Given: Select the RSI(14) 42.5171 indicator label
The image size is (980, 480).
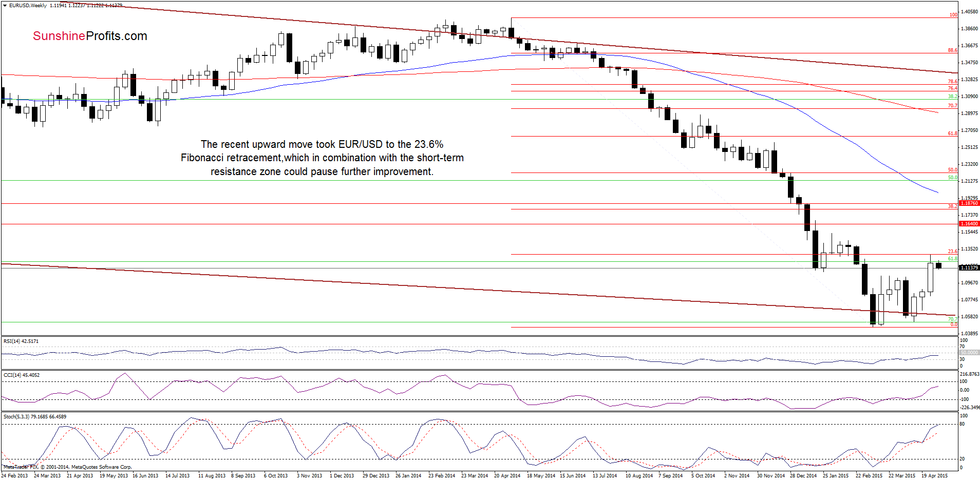Looking at the screenshot, I should point(21,341).
